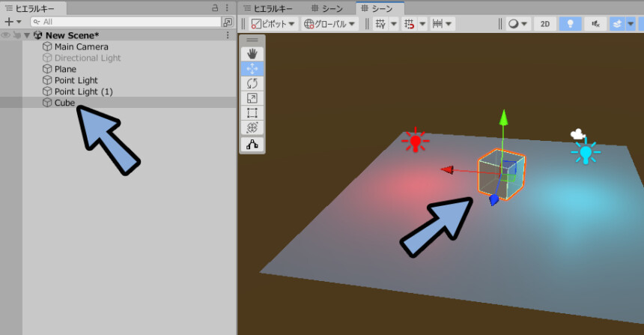
Task: Toggle 2D view mode
Action: click(x=545, y=24)
